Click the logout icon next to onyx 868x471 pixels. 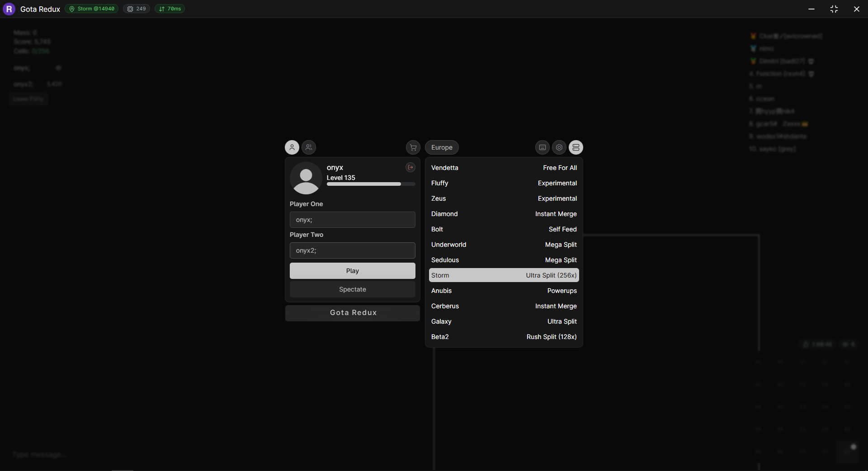(x=410, y=167)
